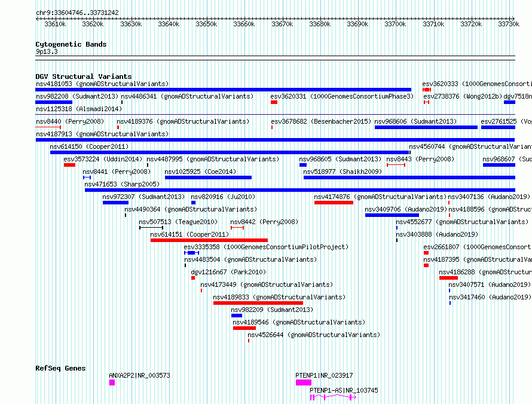Click nsv4189376 gnomAD variant label
Viewport: 532px width, 404px height.
[x=183, y=121]
